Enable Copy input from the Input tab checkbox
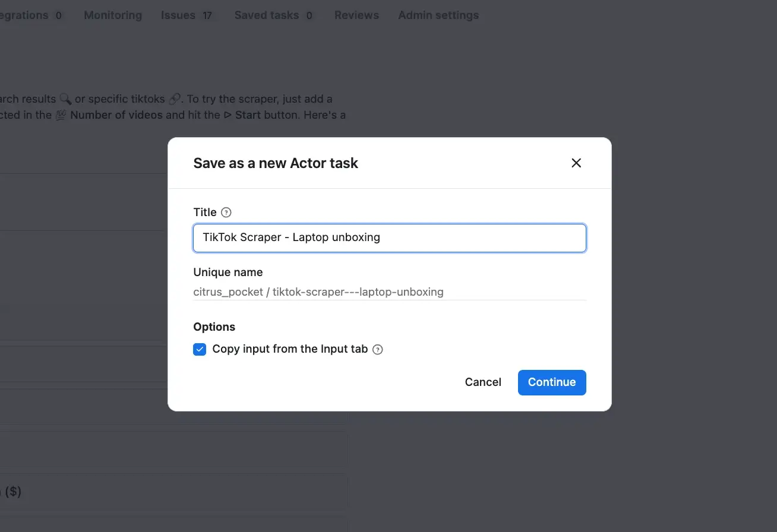This screenshot has height=532, width=777. pos(200,349)
